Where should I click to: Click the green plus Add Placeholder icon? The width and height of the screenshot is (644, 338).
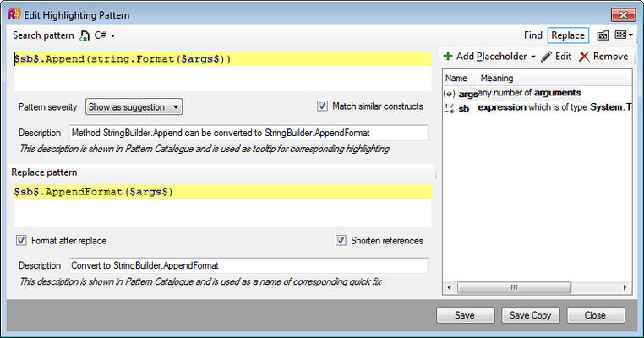[447, 57]
